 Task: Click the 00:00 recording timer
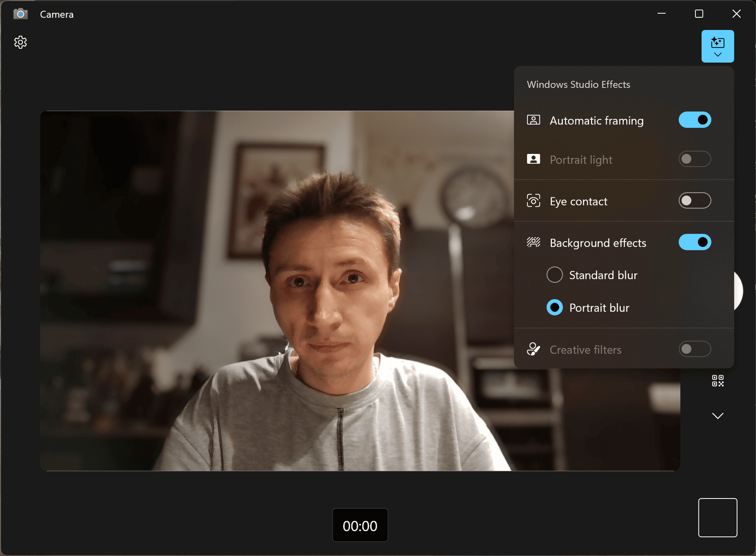360,525
